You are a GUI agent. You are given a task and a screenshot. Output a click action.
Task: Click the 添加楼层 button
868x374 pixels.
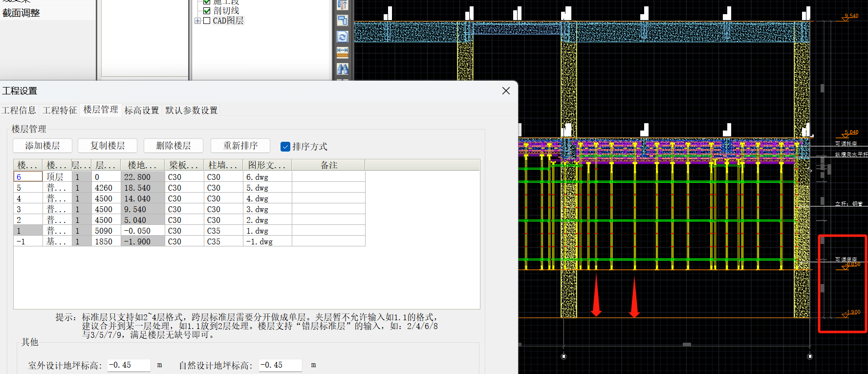[x=43, y=146]
